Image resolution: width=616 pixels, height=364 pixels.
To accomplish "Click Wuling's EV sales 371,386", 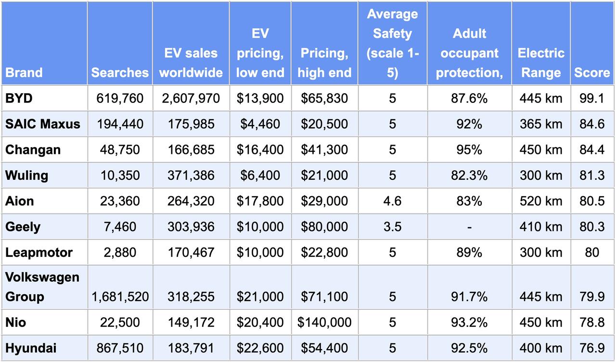I will pyautogui.click(x=191, y=176).
